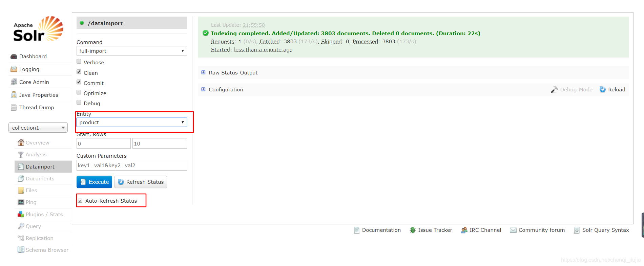The image size is (644, 266).
Task: Select the Dataimport menu item
Action: point(43,167)
